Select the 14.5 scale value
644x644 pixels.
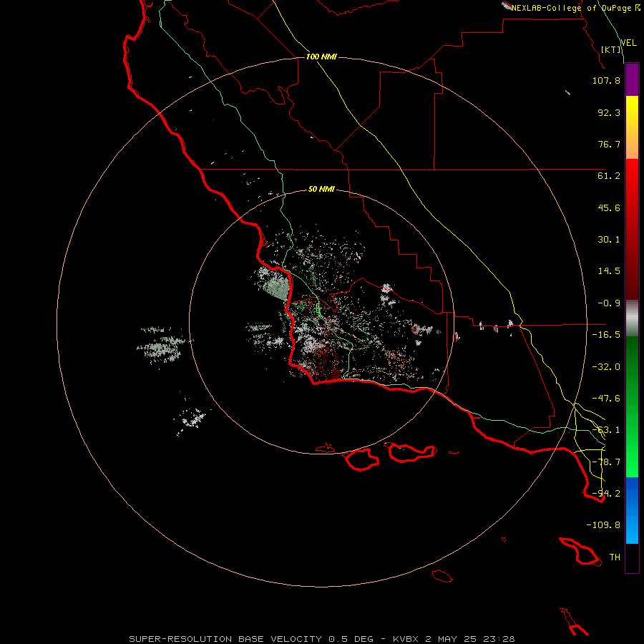click(609, 271)
